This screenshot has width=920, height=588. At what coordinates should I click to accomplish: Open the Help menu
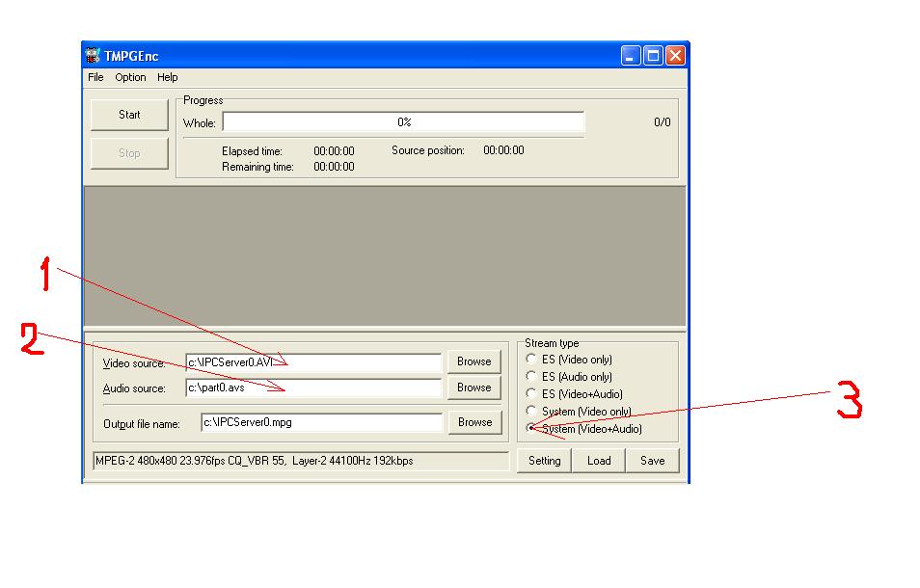[168, 77]
